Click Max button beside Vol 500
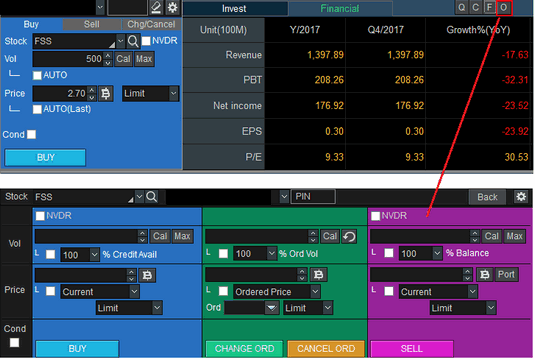The image size is (535, 360). point(144,59)
